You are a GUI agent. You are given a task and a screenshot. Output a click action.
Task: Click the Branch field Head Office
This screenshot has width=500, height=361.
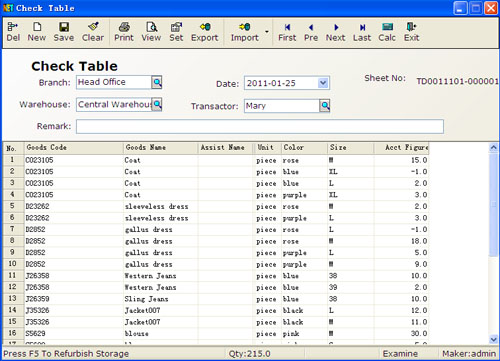coord(114,82)
